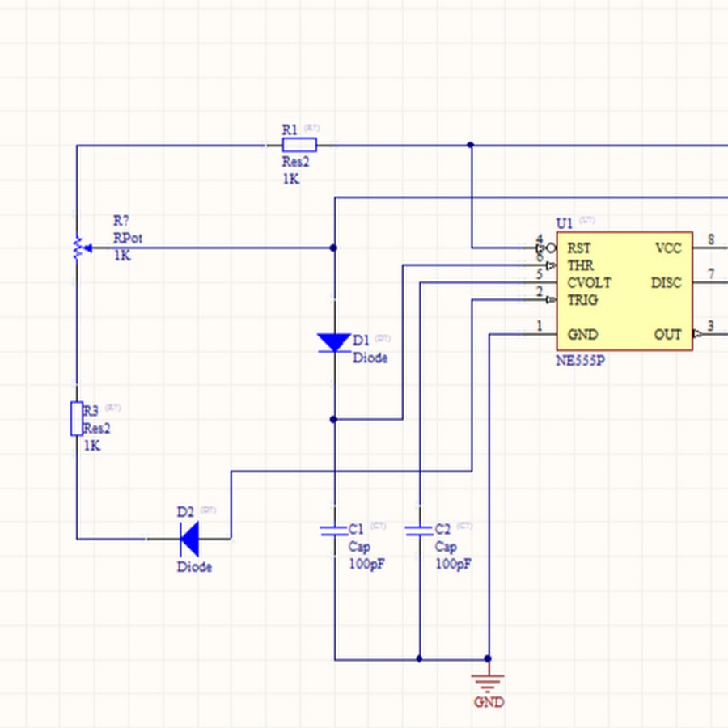Viewport: 728px width, 728px height.
Task: Select the 100pF value under C2
Action: tap(452, 564)
